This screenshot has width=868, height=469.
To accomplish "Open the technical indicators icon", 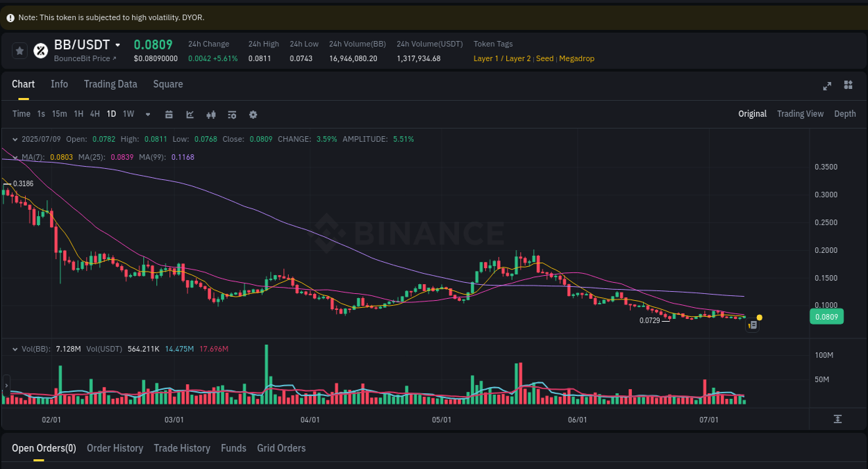I will point(232,114).
